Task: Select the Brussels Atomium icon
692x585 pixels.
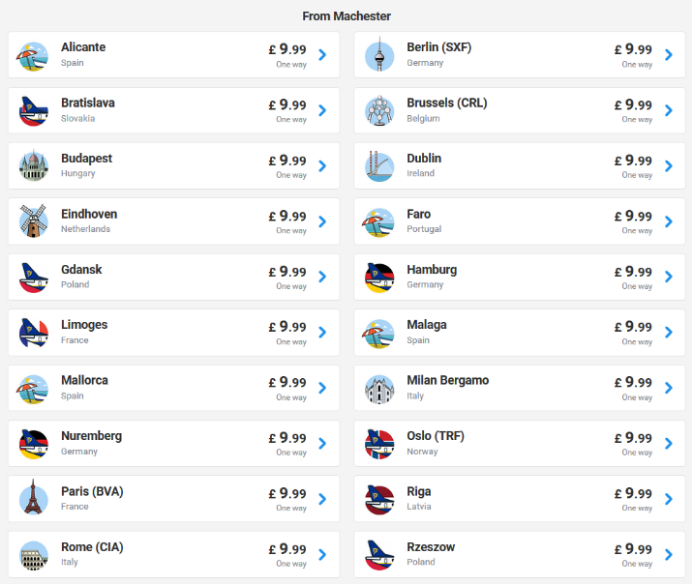Action: [379, 111]
